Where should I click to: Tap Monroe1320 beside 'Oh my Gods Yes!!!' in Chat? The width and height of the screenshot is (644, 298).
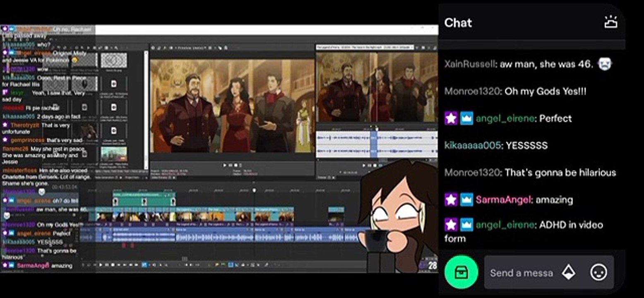[x=472, y=91]
